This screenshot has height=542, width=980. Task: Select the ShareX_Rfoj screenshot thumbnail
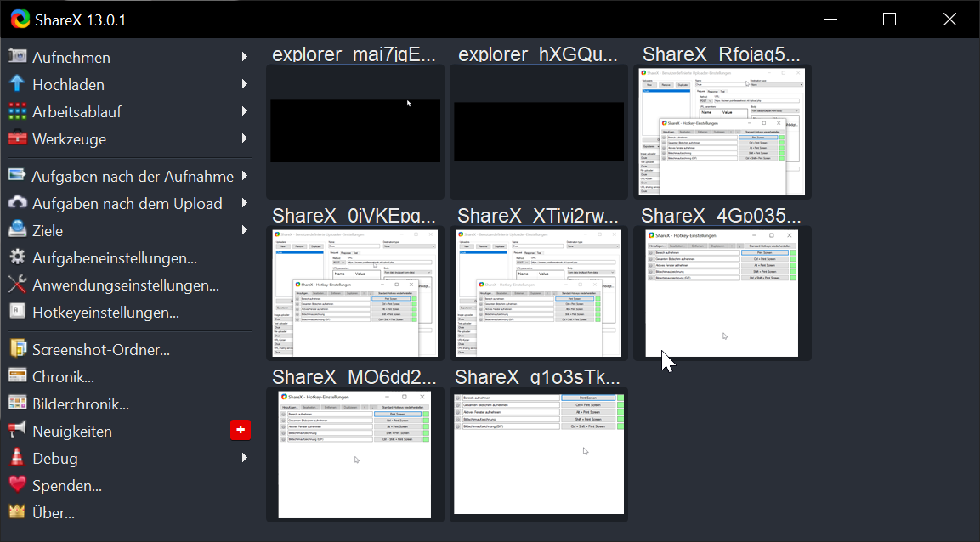coord(722,131)
